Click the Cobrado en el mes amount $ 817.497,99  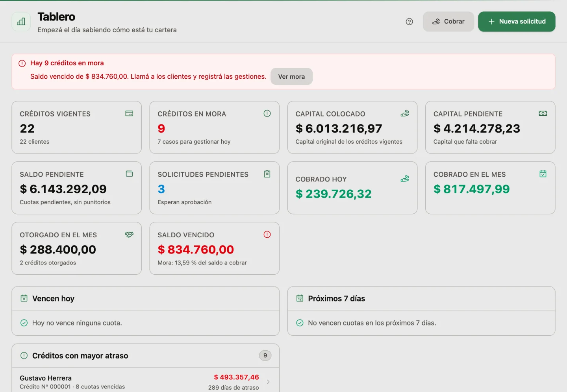click(x=472, y=189)
